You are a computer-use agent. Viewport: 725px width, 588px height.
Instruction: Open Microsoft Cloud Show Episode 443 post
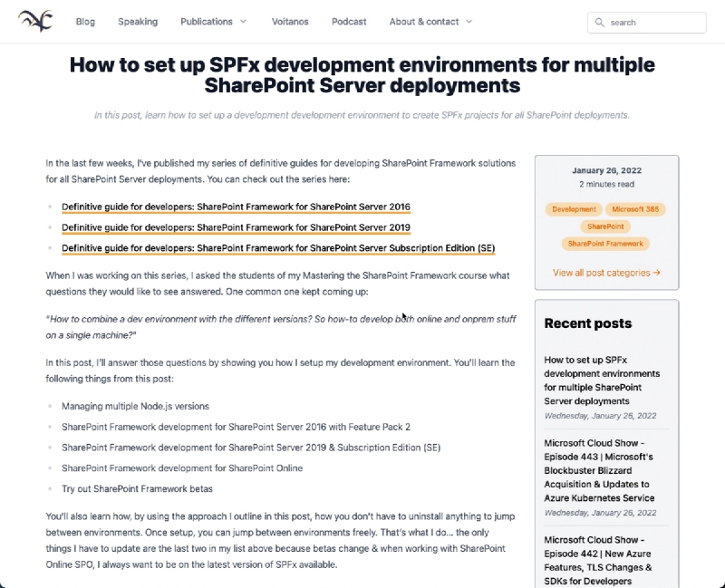click(599, 470)
